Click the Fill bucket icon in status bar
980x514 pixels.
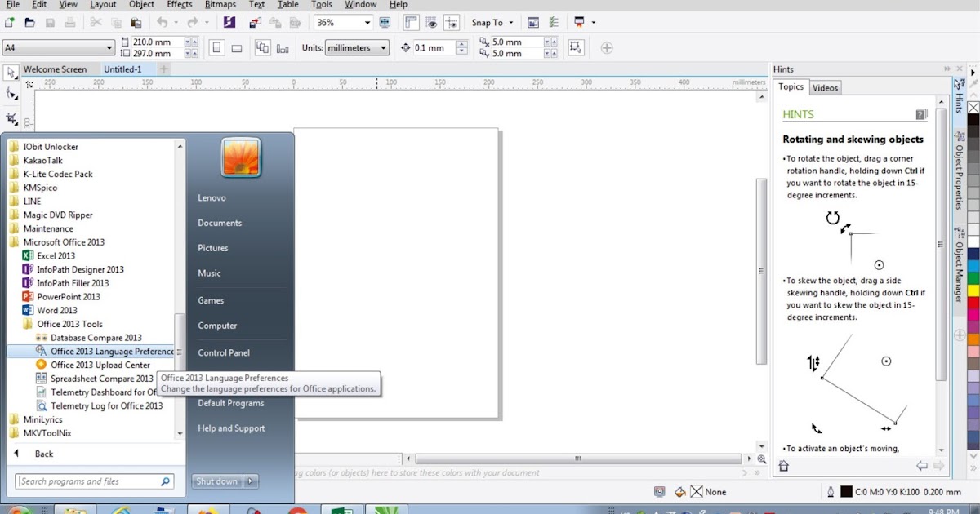coord(680,492)
